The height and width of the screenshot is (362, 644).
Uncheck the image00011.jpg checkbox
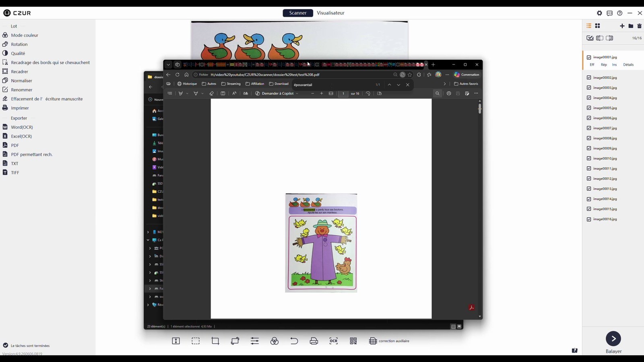tap(589, 169)
